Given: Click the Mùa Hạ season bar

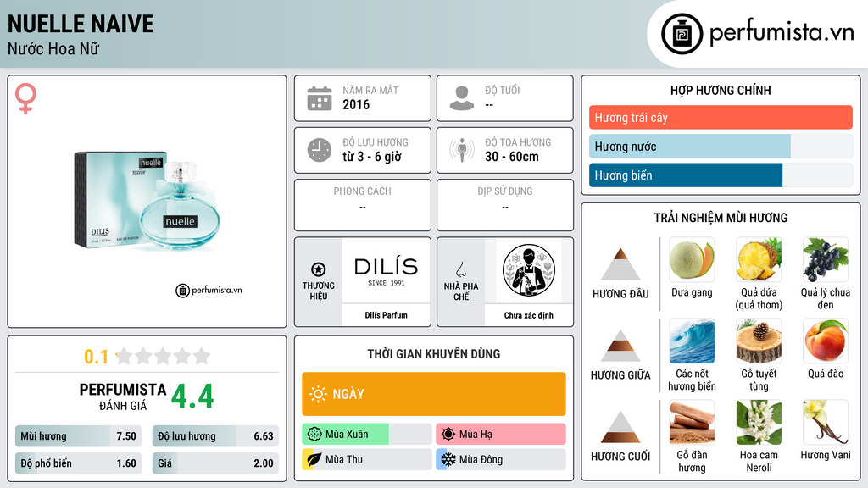Looking at the screenshot, I should [x=501, y=435].
